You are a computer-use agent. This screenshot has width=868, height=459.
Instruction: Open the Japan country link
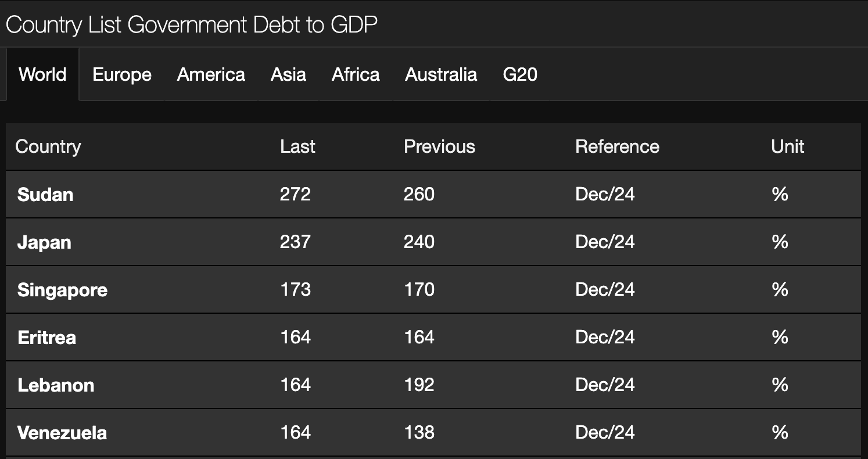pyautogui.click(x=44, y=242)
